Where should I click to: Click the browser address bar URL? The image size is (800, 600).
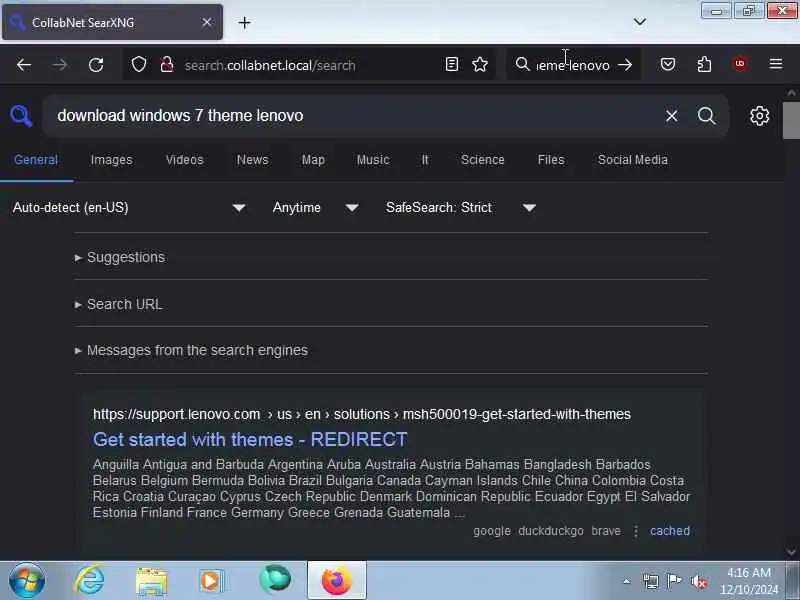[270, 65]
